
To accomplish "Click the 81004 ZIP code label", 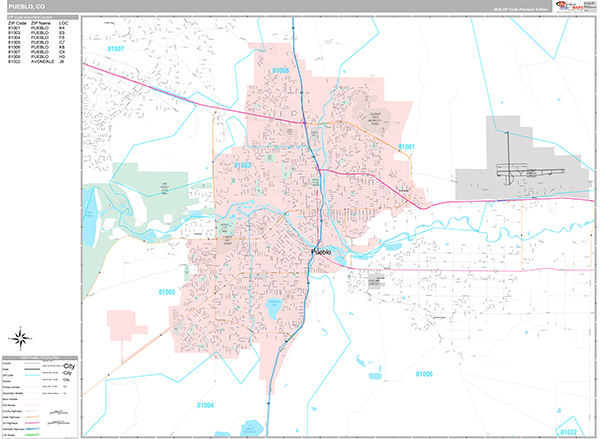I will (x=204, y=404).
